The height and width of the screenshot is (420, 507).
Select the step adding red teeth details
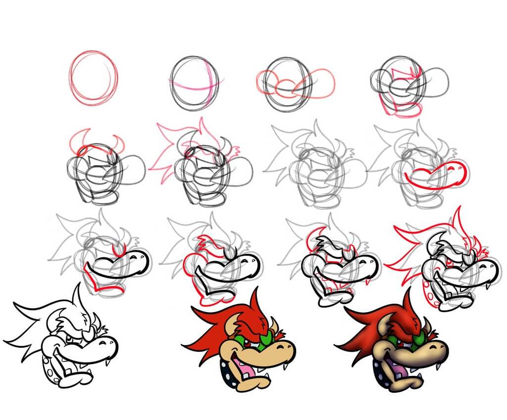pos(329,259)
